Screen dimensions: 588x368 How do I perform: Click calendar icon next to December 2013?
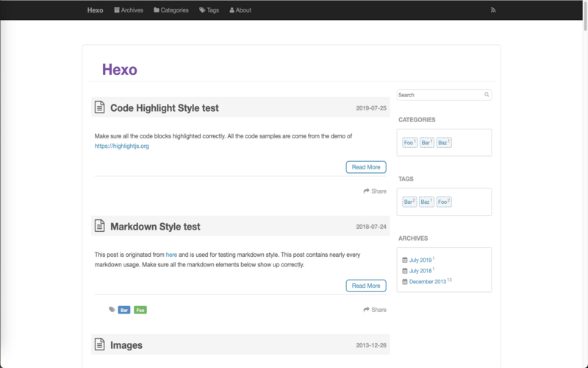pyautogui.click(x=404, y=281)
